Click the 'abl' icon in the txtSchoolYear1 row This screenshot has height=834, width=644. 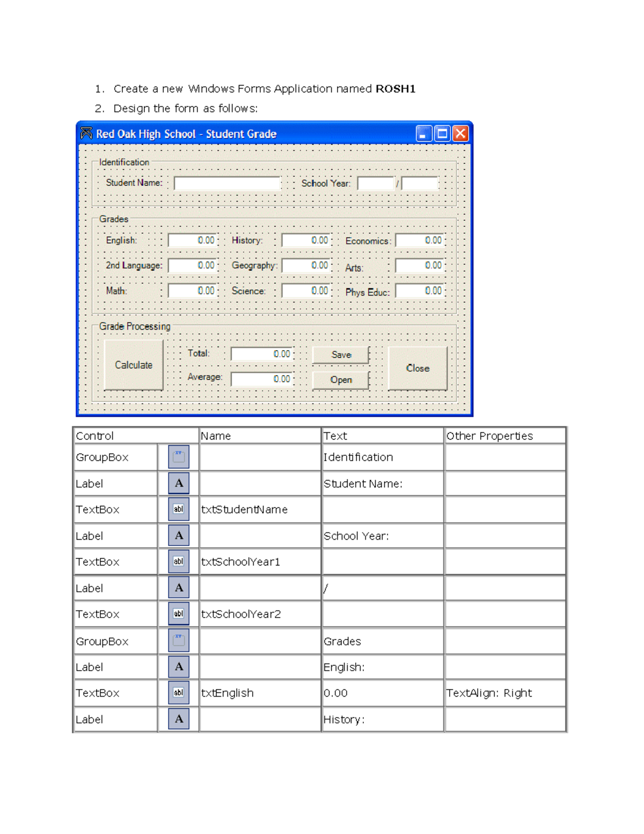[x=178, y=561]
